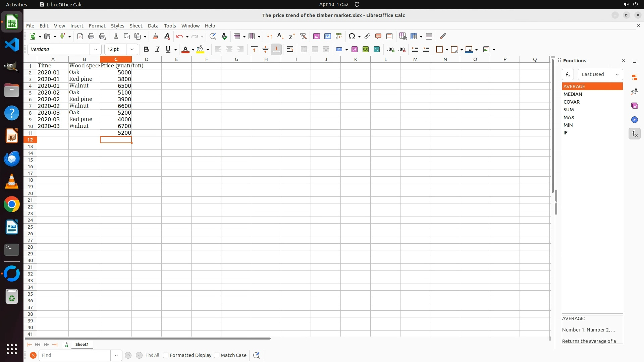644x362 pixels.
Task: Format cell as percent
Action: [x=354, y=49]
